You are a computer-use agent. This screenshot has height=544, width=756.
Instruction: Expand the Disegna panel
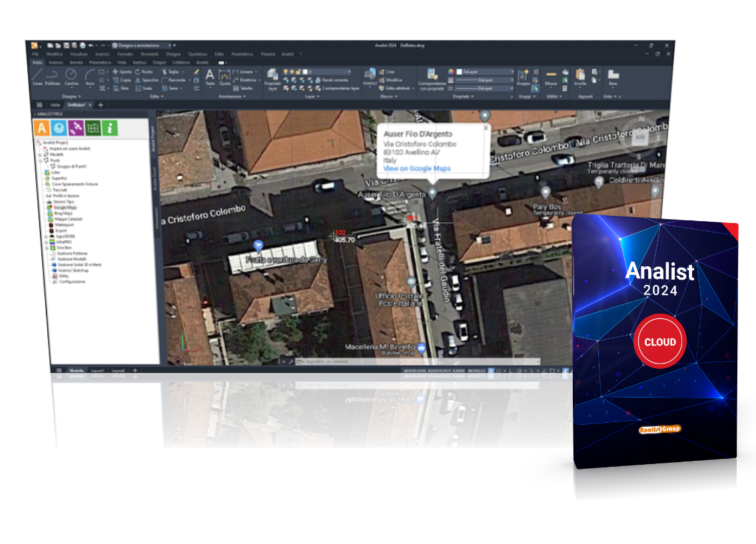tap(71, 97)
